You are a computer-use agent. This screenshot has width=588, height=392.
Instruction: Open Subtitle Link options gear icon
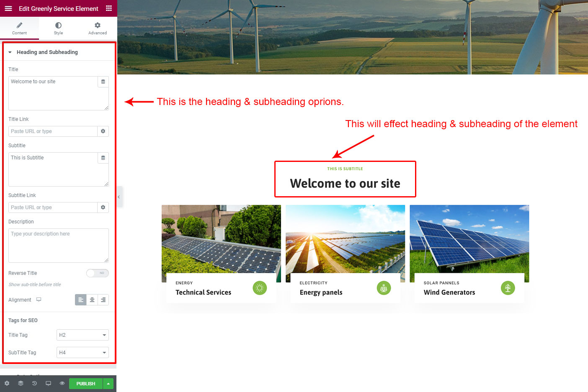click(x=103, y=208)
